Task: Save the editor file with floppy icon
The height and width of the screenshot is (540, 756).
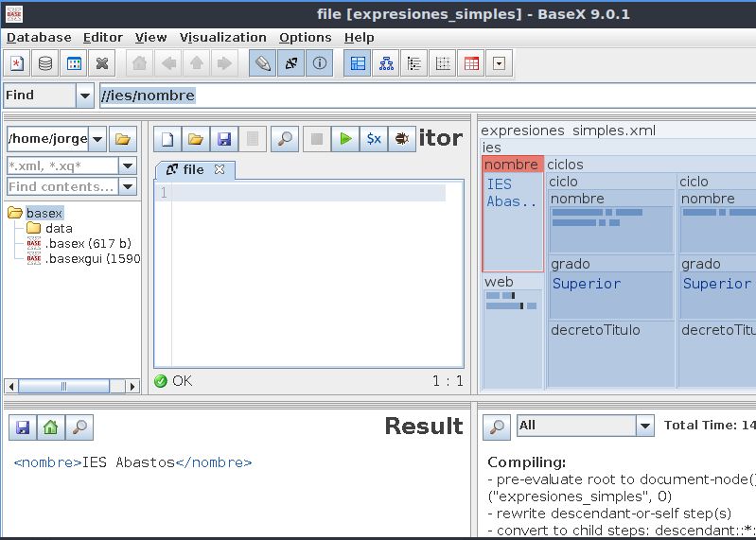Action: point(224,139)
